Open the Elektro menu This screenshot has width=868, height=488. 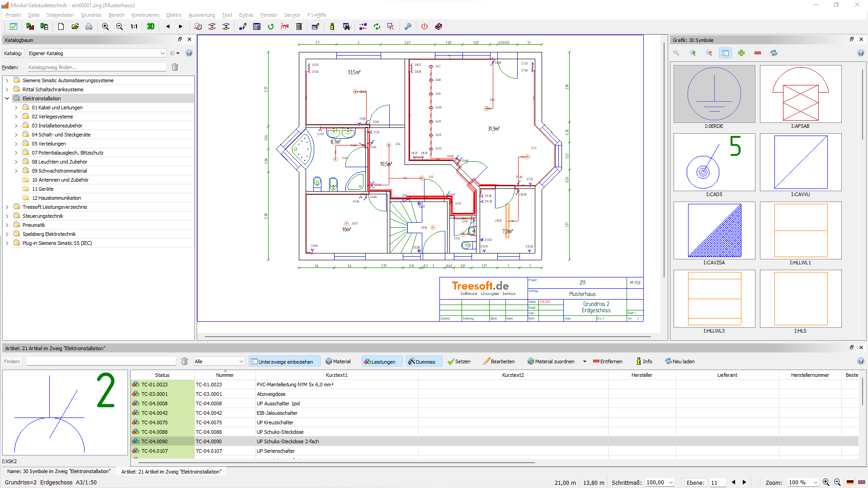(174, 15)
